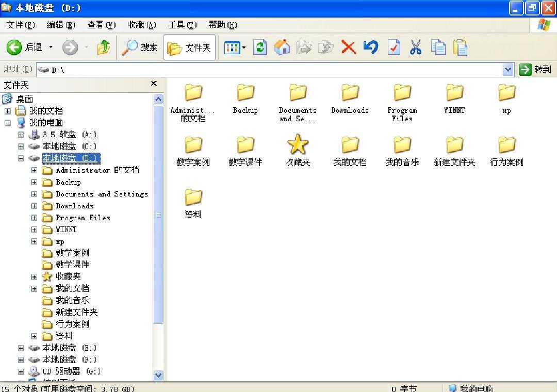
Task: Select the Downloads folder in tree
Action: coord(75,206)
